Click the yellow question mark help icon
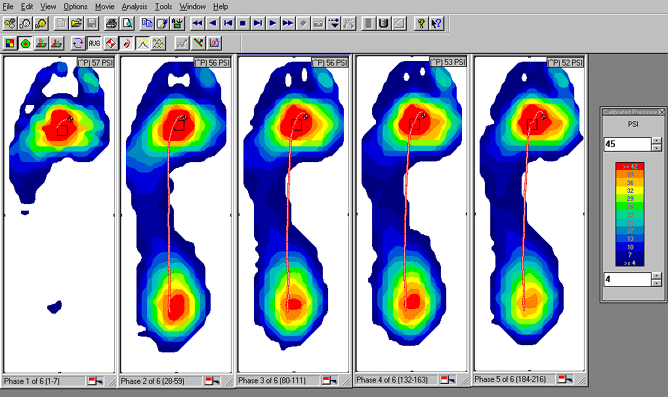 point(421,23)
